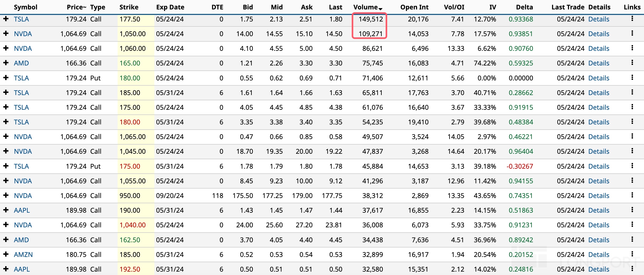Open links menu for TSLA 177.50 call

[632, 19]
